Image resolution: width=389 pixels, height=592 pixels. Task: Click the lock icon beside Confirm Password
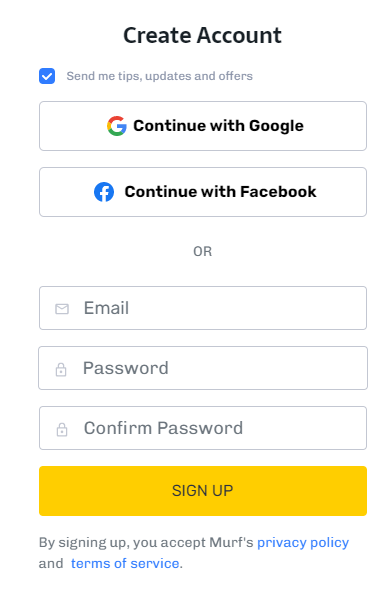[62, 429]
